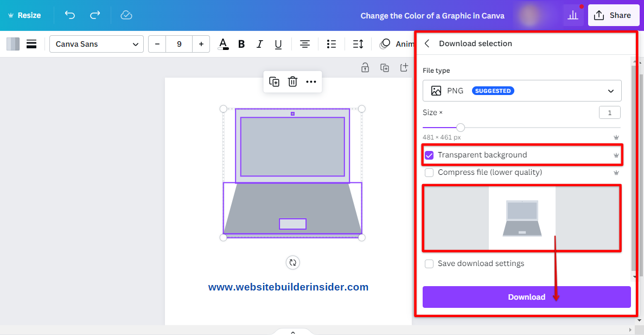This screenshot has height=335, width=644.
Task: Uncheck Transparent background checkbox
Action: [x=429, y=155]
